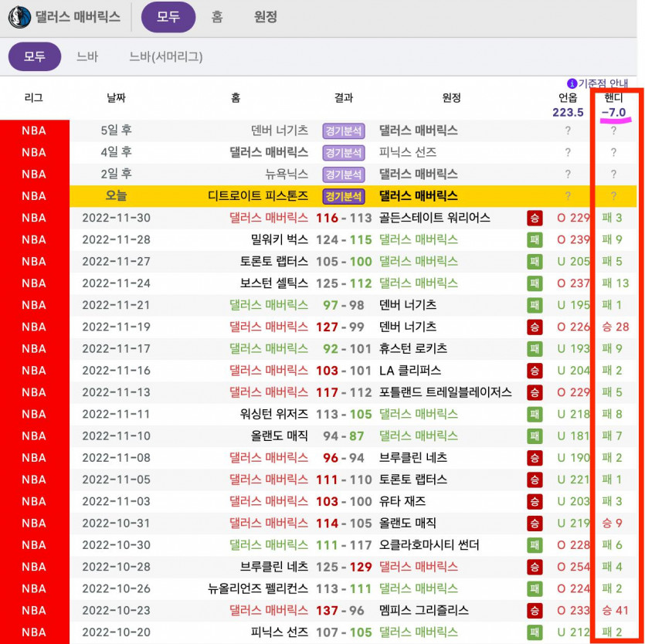Screen dimensions: 645x644
Task: Click the 언옵 223.5 column header
Action: 568,105
